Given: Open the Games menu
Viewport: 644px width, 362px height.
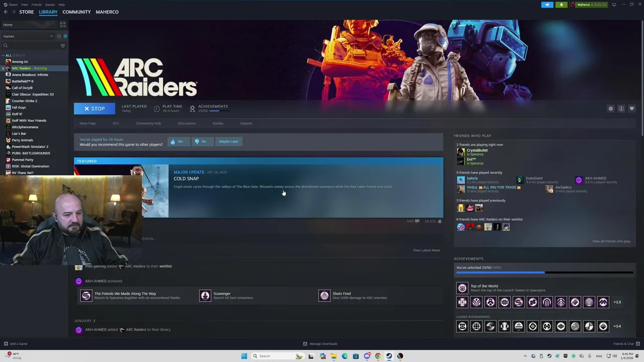Looking at the screenshot, I should (50, 5).
